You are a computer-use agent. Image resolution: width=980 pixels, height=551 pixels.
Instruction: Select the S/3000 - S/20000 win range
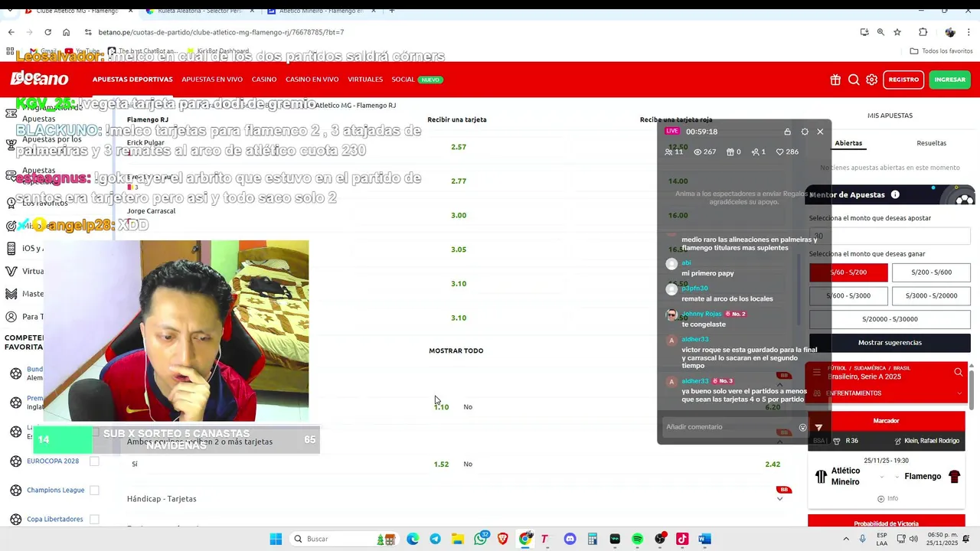931,295
